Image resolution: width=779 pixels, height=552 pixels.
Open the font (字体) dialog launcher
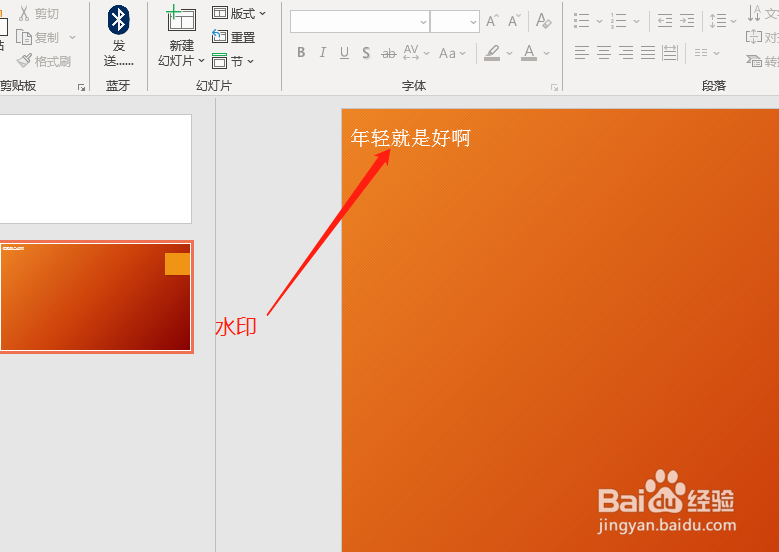(x=554, y=87)
